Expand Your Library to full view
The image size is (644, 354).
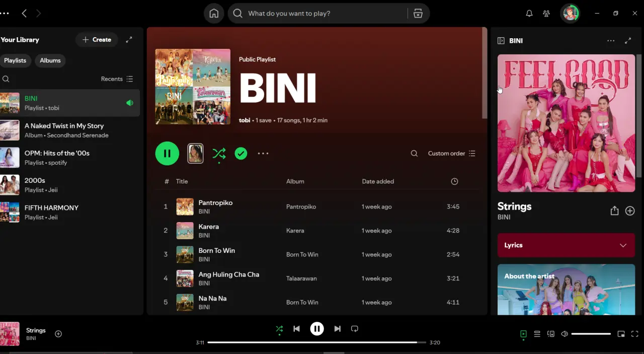tap(129, 39)
